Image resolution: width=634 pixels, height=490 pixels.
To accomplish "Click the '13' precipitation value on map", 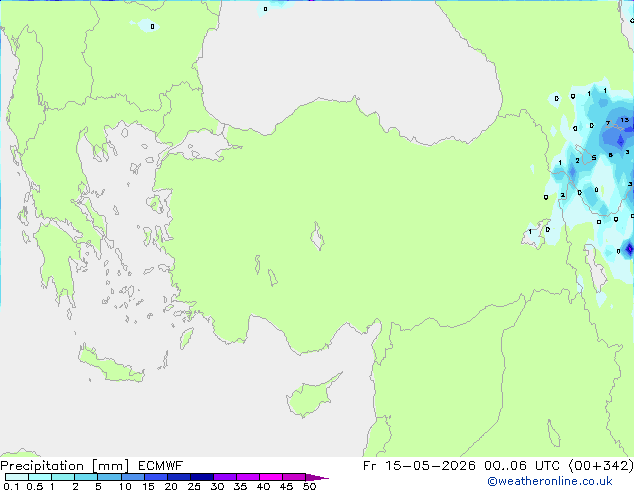I will (x=625, y=120).
